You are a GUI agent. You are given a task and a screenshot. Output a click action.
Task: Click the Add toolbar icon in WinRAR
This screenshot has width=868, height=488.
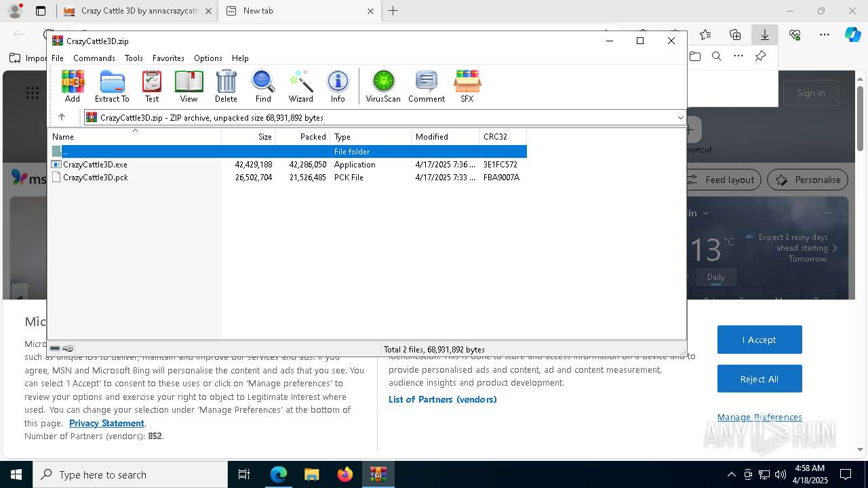tap(73, 86)
